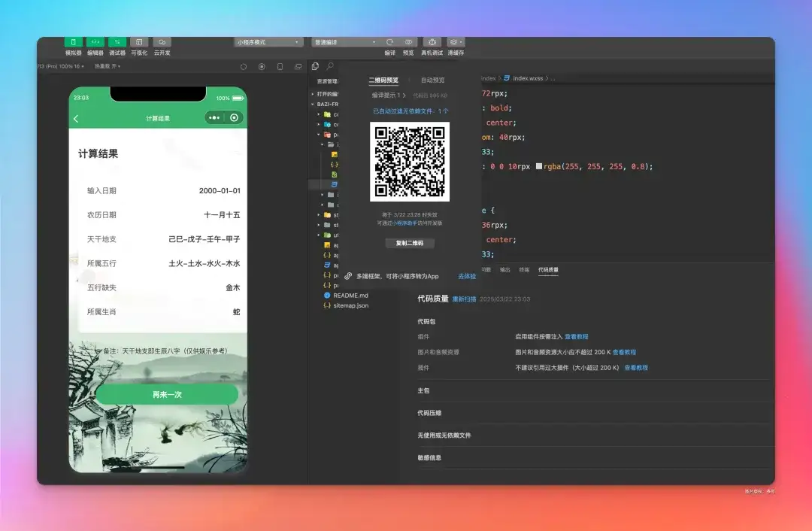Click the detach simulator window icon
The height and width of the screenshot is (531, 812).
coord(298,66)
